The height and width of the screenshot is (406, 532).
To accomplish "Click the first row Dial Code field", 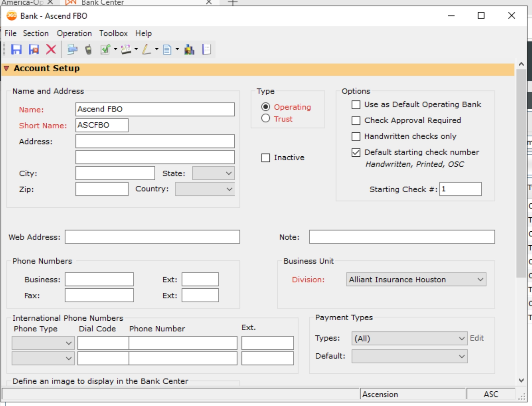I will click(x=103, y=343).
